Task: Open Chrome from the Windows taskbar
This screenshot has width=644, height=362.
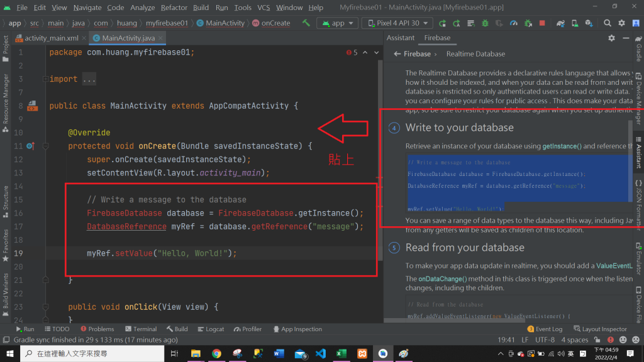Action: tap(216, 353)
